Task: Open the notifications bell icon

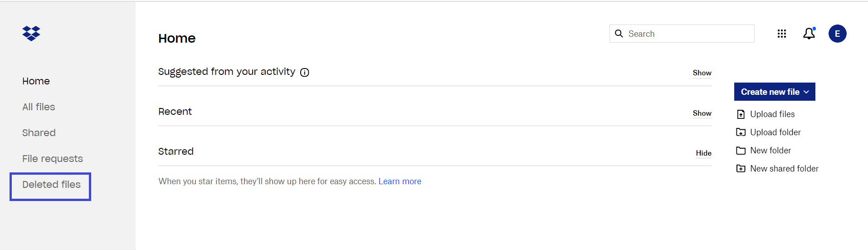Action: point(809,34)
